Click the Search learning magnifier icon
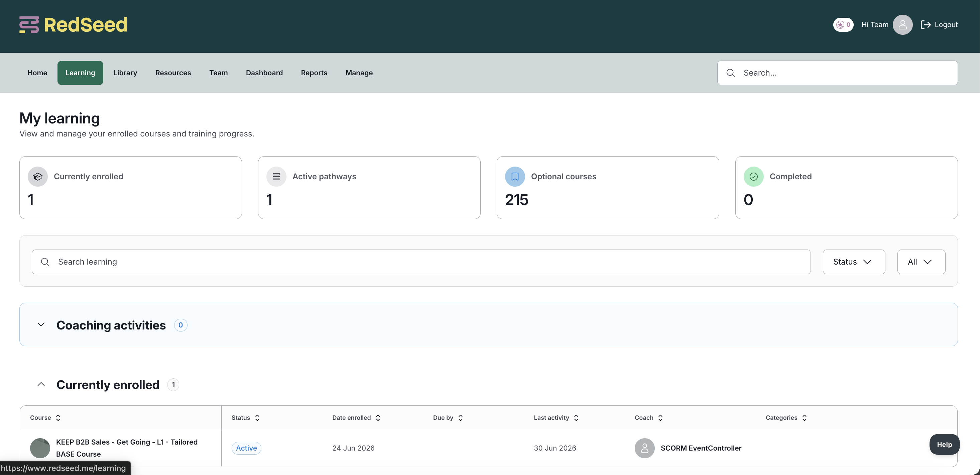Image resolution: width=980 pixels, height=475 pixels. pos(45,262)
